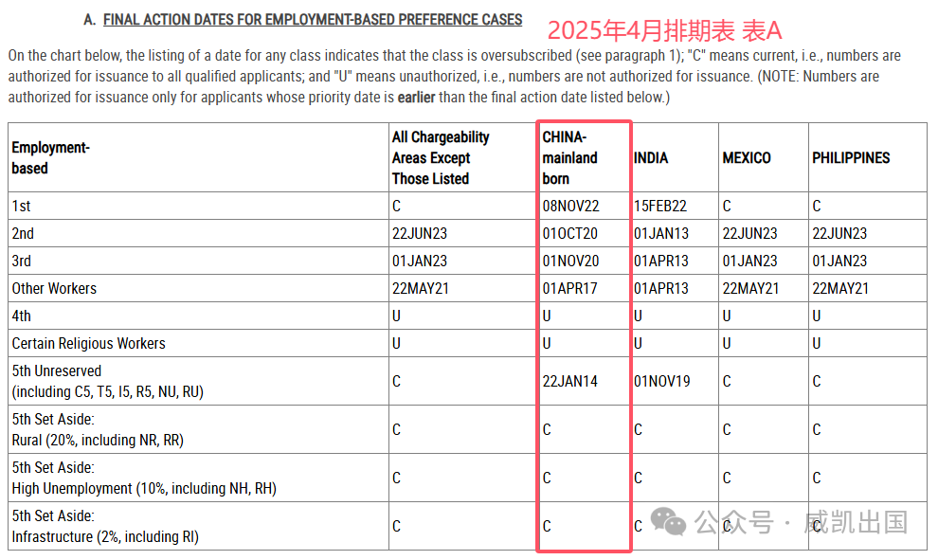Select '5th Set Aside: High Unemployment' row label

[144, 478]
